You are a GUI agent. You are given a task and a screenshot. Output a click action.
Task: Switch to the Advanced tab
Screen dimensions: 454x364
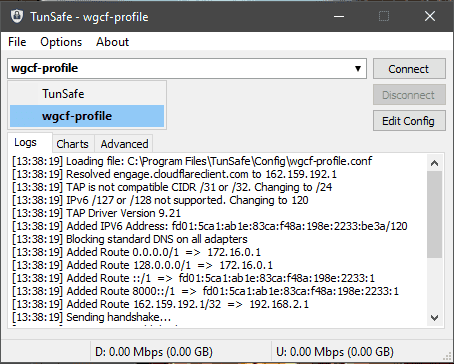(x=124, y=144)
